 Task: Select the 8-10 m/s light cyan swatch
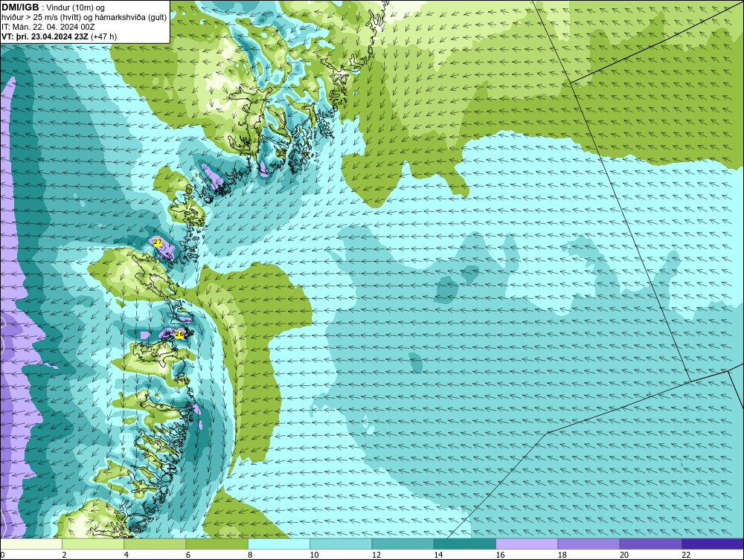[279, 544]
